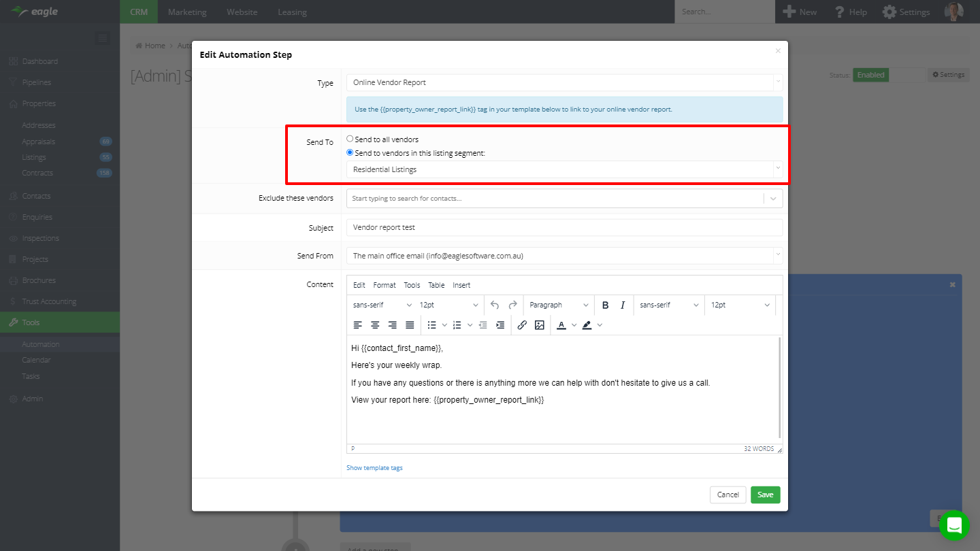Screen dimensions: 980x551
Task: Click into the Subject text field
Action: coord(564,227)
